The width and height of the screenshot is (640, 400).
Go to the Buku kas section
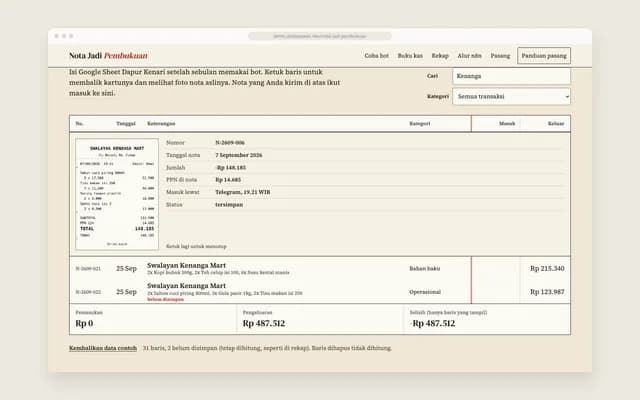pyautogui.click(x=410, y=56)
